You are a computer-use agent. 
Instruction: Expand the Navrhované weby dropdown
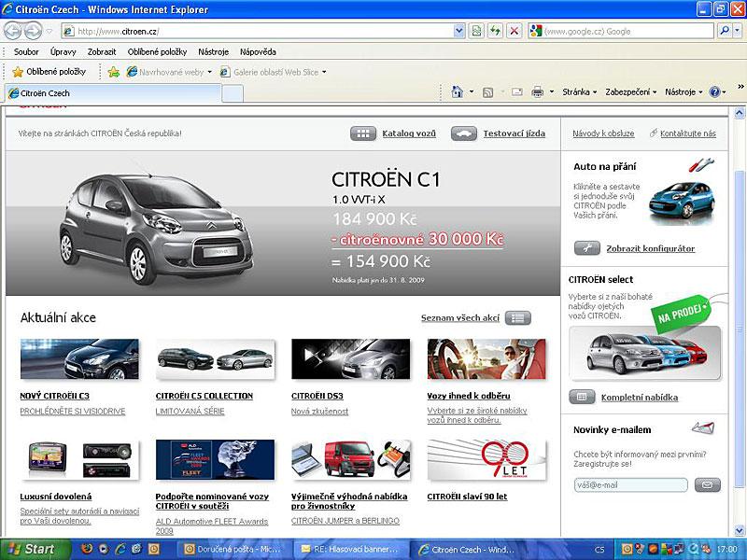click(x=209, y=72)
